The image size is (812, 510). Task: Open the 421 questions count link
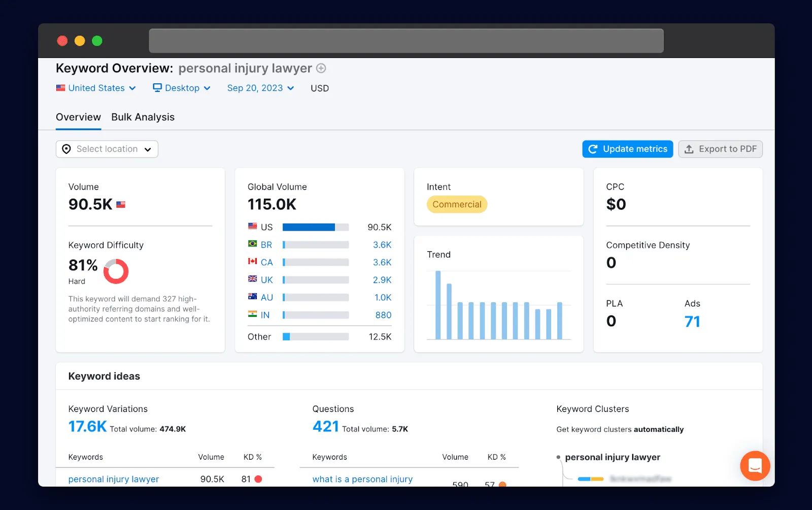click(x=325, y=427)
